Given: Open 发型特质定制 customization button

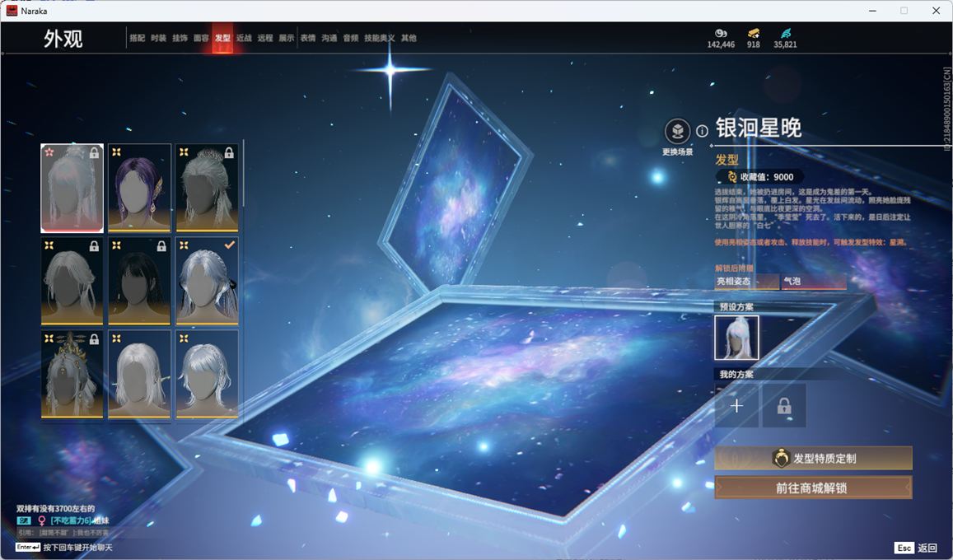Looking at the screenshot, I should pos(813,458).
